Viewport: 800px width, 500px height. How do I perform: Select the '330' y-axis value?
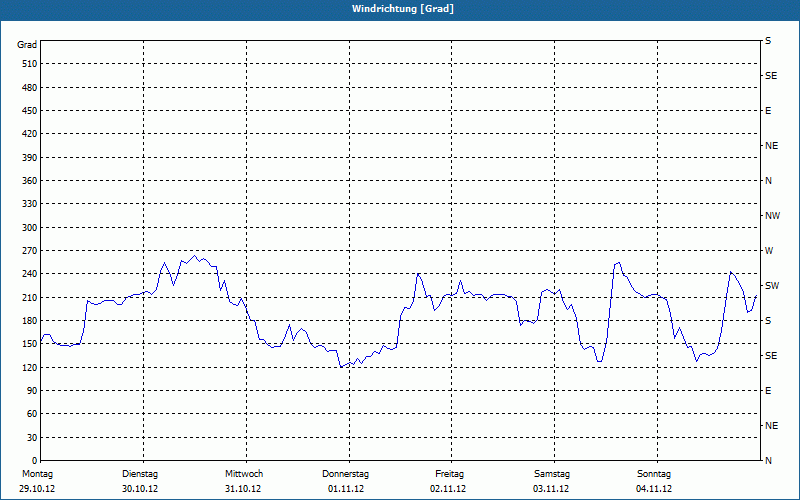(x=29, y=204)
